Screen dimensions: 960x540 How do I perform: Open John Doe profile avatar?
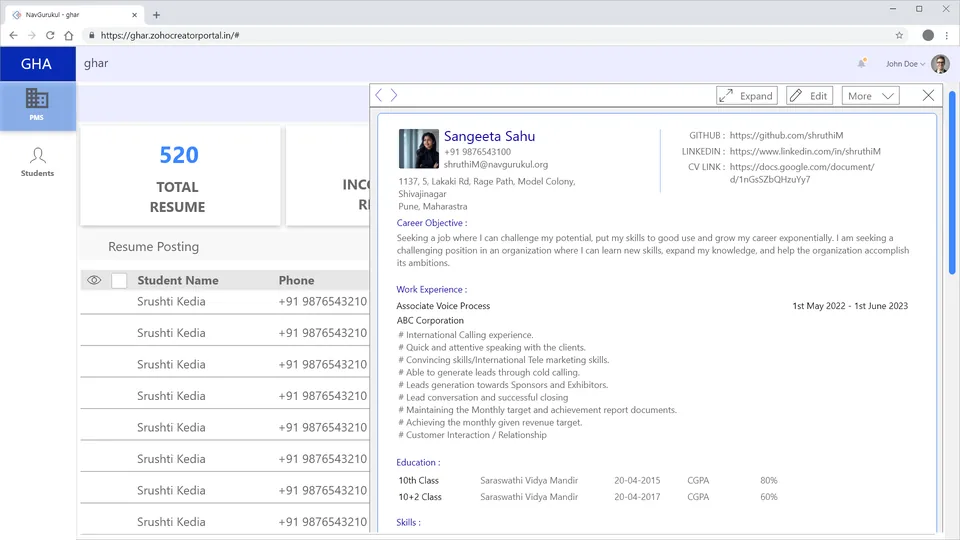tap(940, 64)
